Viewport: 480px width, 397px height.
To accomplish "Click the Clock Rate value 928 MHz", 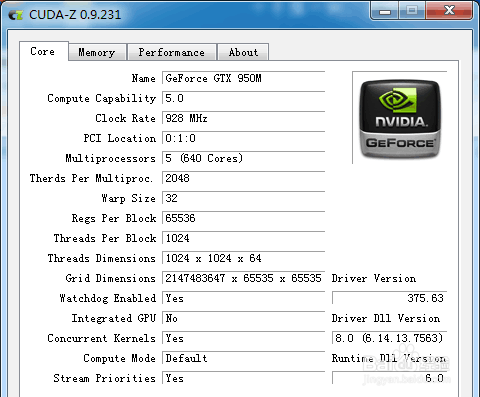I will point(244,118).
